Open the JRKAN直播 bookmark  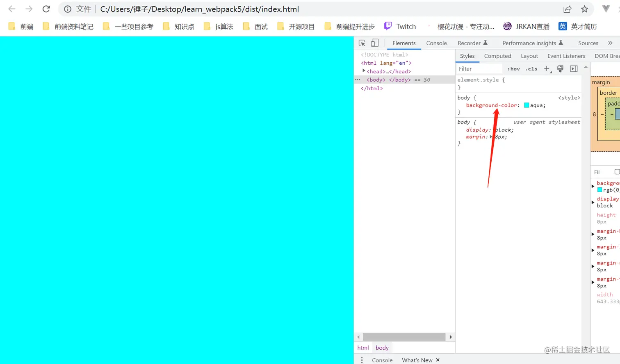coord(526,26)
